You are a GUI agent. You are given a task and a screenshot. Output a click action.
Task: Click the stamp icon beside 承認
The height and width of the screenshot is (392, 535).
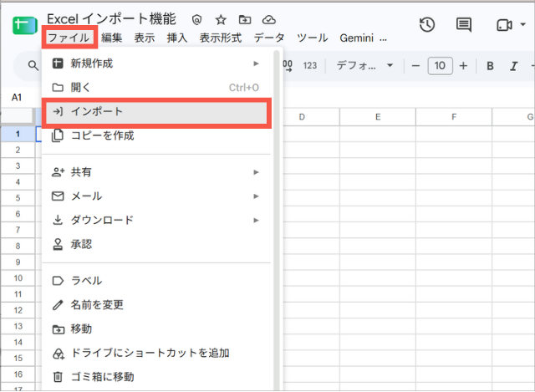tap(58, 244)
